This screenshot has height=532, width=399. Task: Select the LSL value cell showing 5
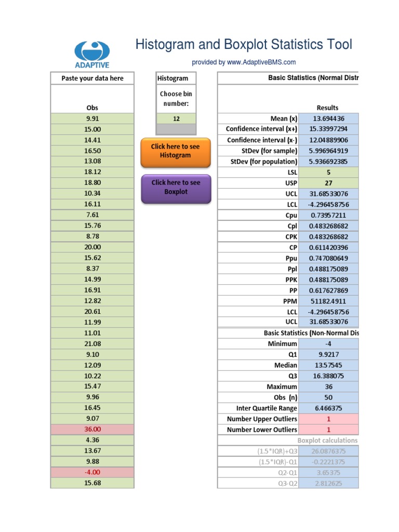(x=328, y=172)
